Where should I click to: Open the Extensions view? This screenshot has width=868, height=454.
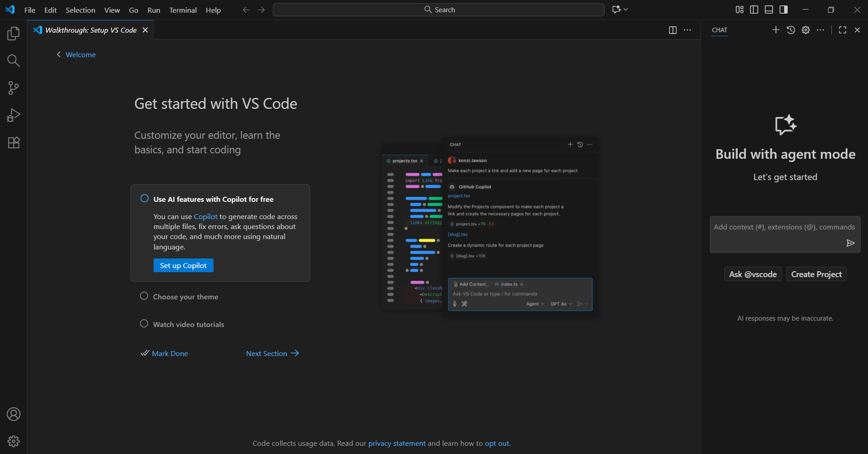coord(14,142)
